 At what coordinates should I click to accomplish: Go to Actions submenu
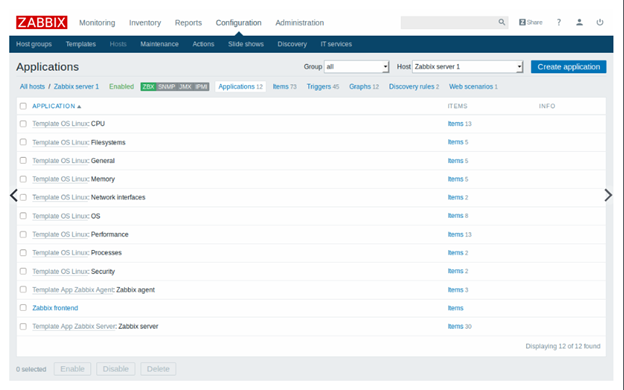203,44
